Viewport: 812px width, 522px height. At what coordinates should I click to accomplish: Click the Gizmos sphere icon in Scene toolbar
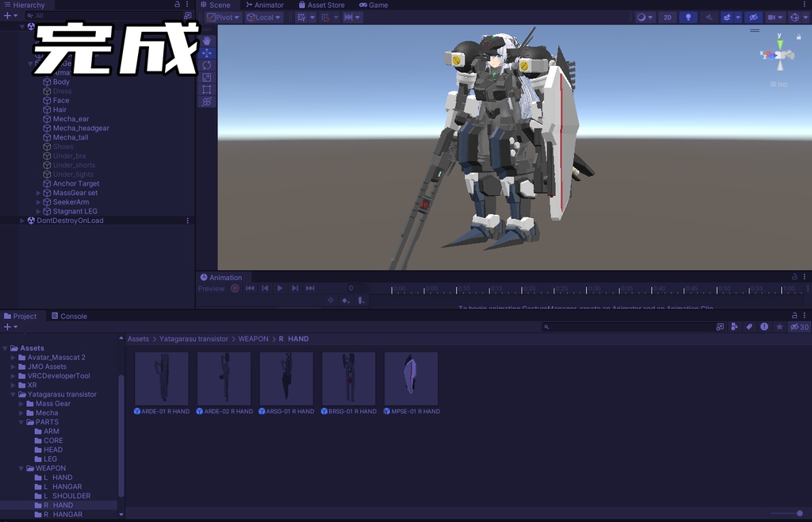tap(795, 17)
